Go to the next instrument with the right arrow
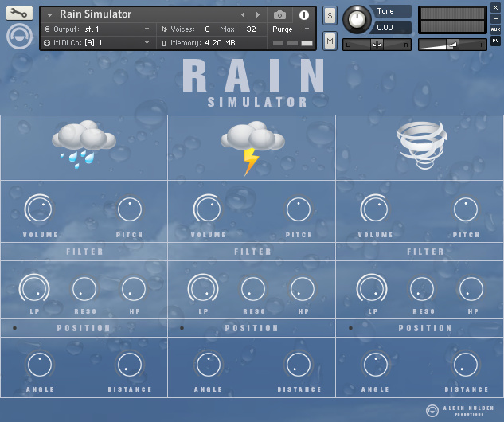Image resolution: width=504 pixels, height=422 pixels. pos(258,15)
